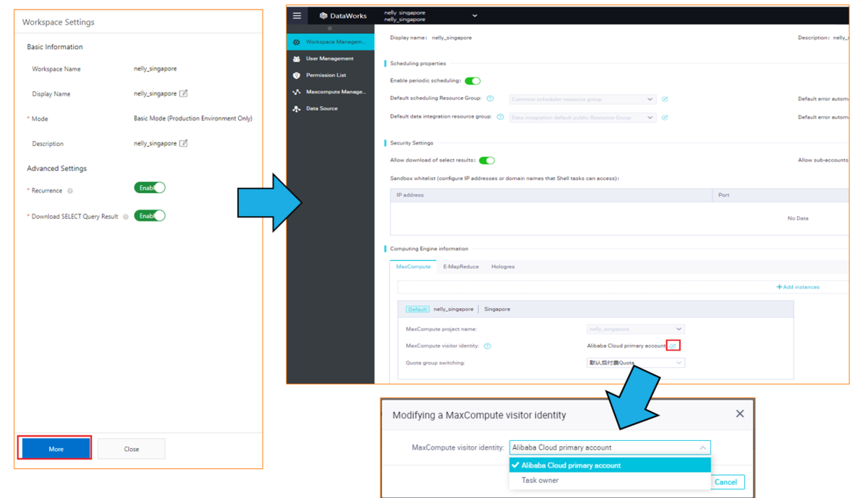Click Workspace Management gear icon in sidebar
868x498 pixels.
(x=296, y=42)
